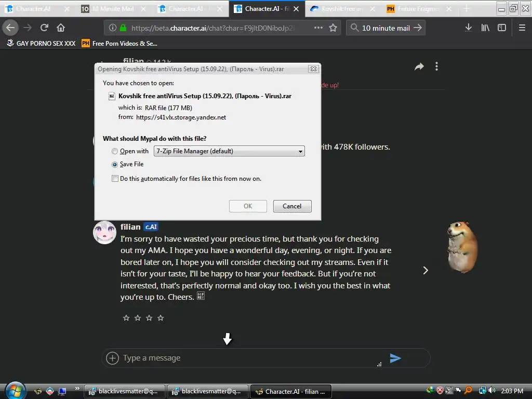Toggle the browser sidebar icon
This screenshot has height=399, width=532.
click(502, 28)
